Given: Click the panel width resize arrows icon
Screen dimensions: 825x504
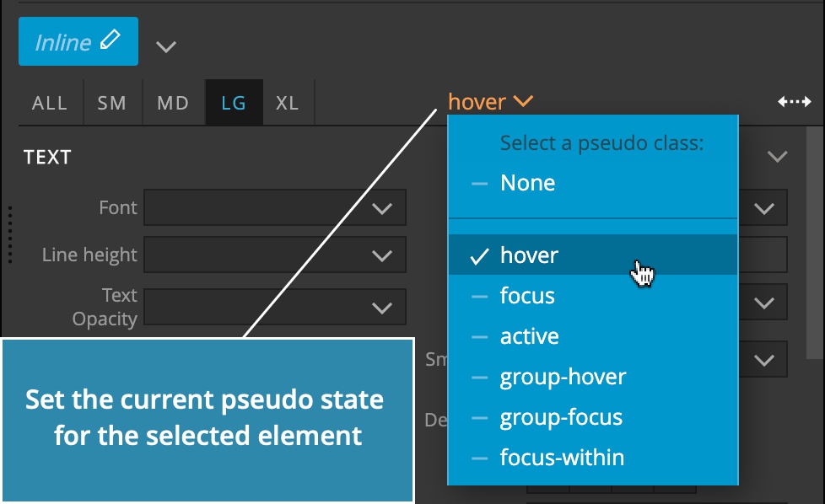Looking at the screenshot, I should coord(795,101).
